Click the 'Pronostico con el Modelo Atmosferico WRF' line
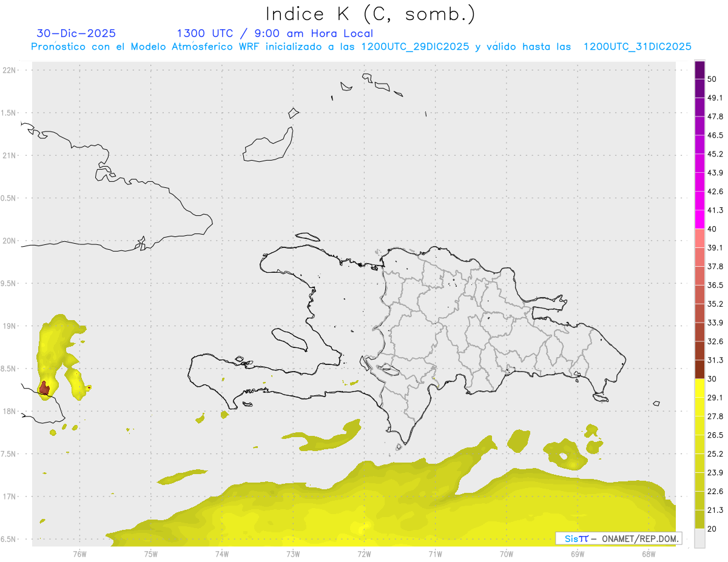Viewport: 728px width, 562px height. coord(361,47)
